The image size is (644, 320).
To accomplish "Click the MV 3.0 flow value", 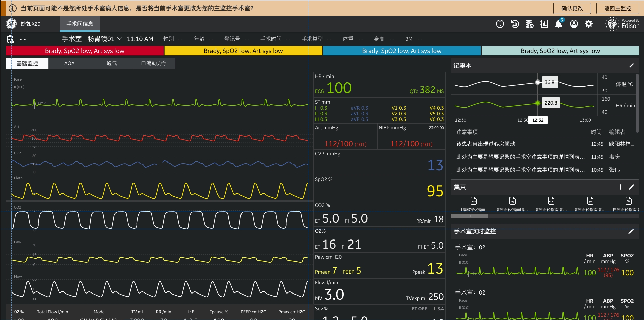I will pyautogui.click(x=329, y=295).
